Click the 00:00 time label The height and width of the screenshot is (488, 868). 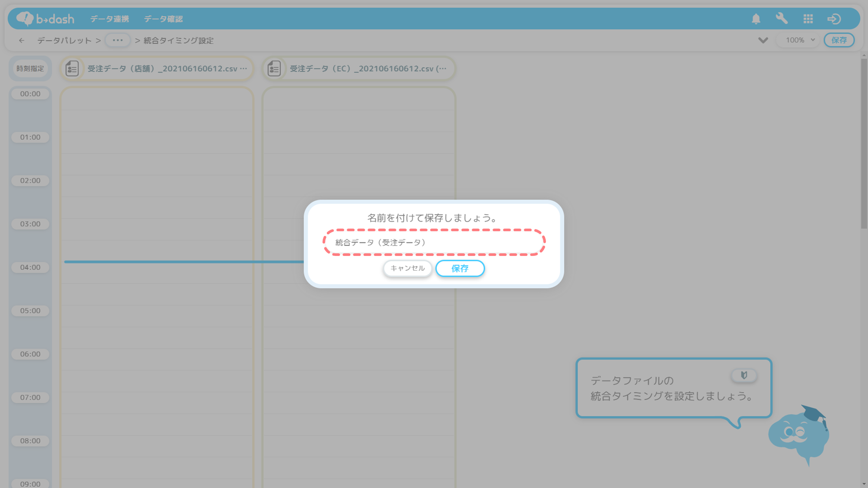coord(30,94)
